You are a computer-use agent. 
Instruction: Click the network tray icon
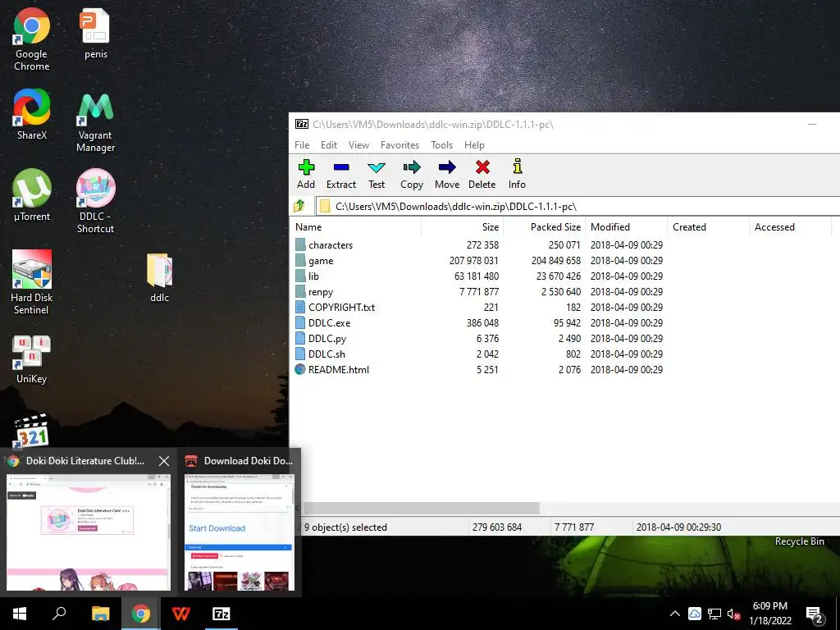[714, 614]
